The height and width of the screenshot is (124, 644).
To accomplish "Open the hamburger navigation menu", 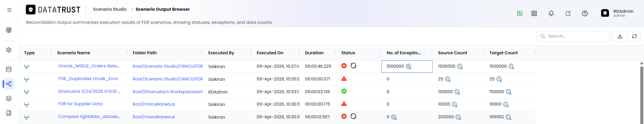I will point(9,10).
